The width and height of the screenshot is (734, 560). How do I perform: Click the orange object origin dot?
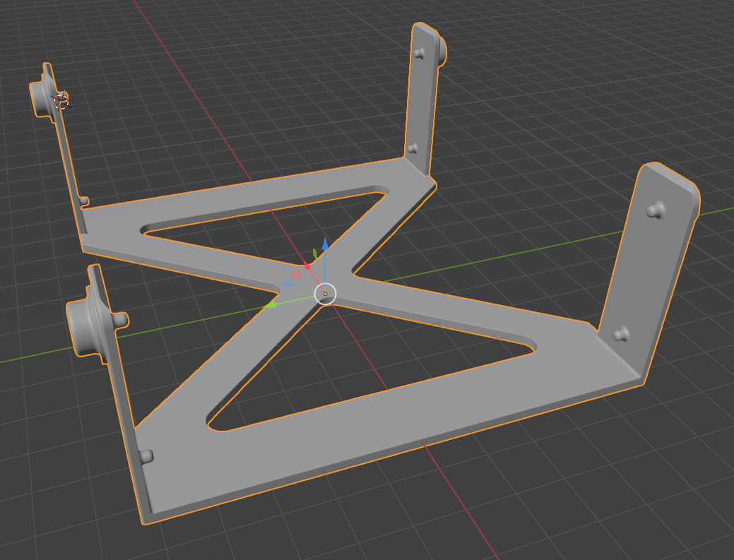click(x=325, y=294)
